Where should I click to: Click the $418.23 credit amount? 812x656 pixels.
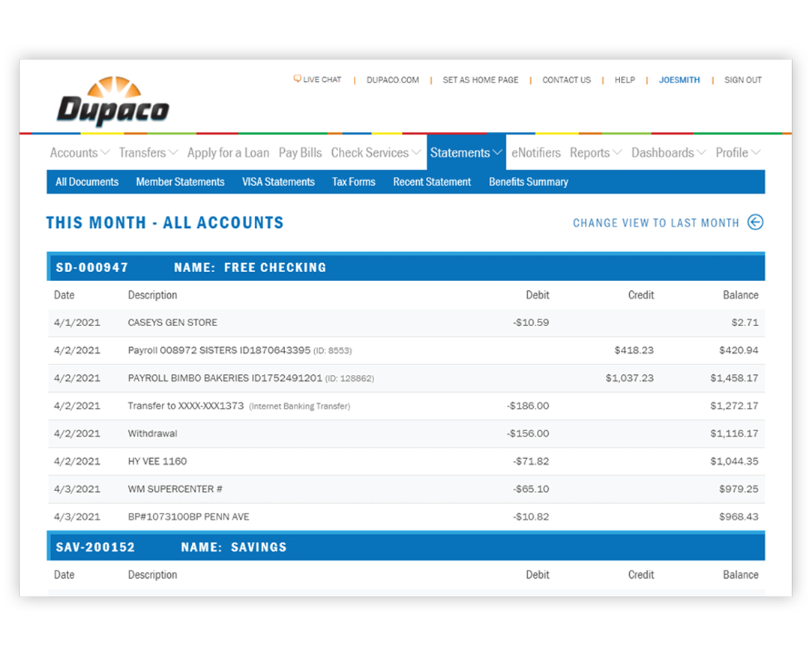[x=634, y=351]
